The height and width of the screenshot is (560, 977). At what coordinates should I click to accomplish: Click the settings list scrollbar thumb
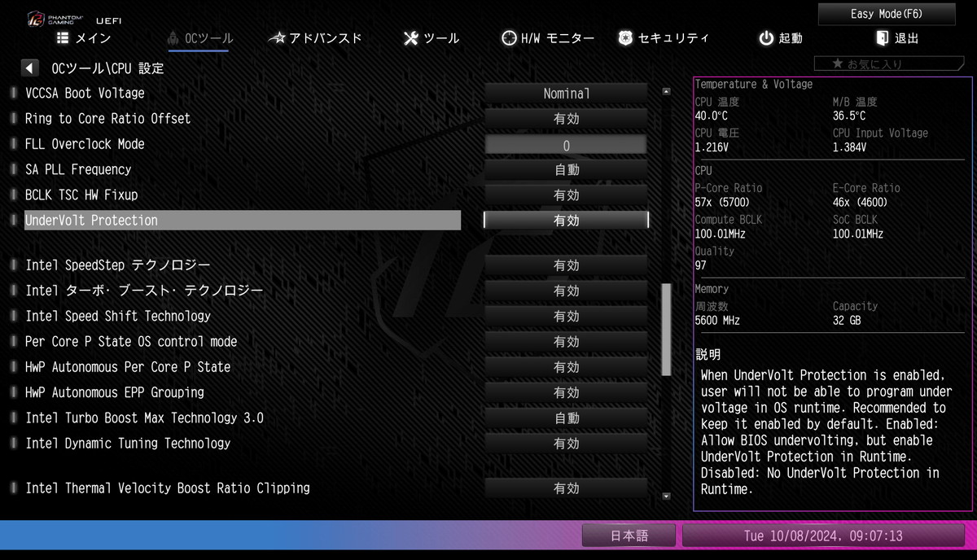(667, 330)
